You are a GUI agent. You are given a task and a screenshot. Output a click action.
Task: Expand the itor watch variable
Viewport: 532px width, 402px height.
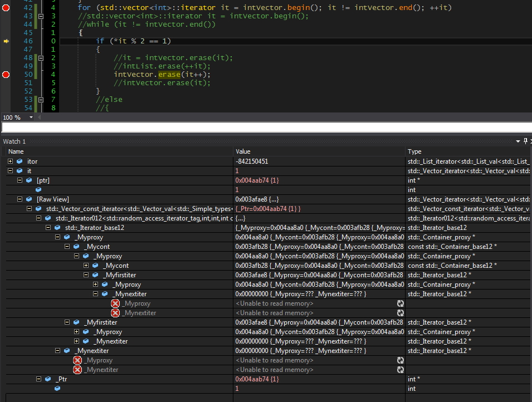pyautogui.click(x=10, y=161)
